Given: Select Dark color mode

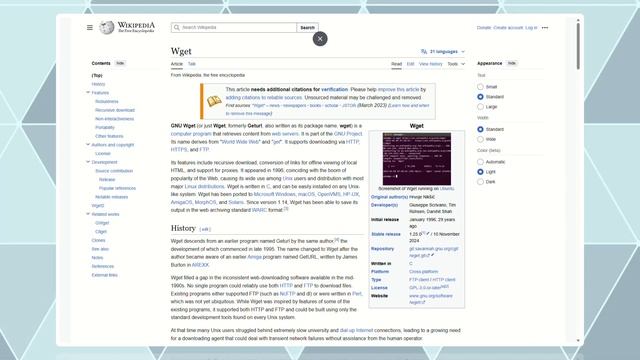Looking at the screenshot, I should [480, 182].
